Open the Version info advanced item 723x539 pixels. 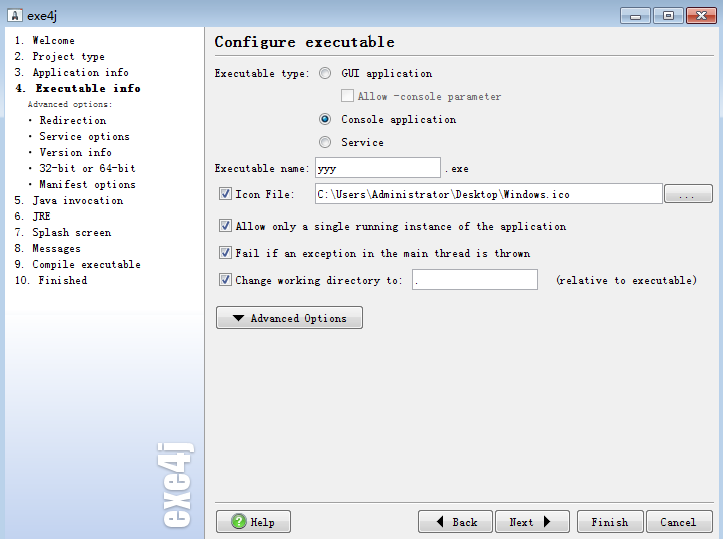tap(75, 152)
